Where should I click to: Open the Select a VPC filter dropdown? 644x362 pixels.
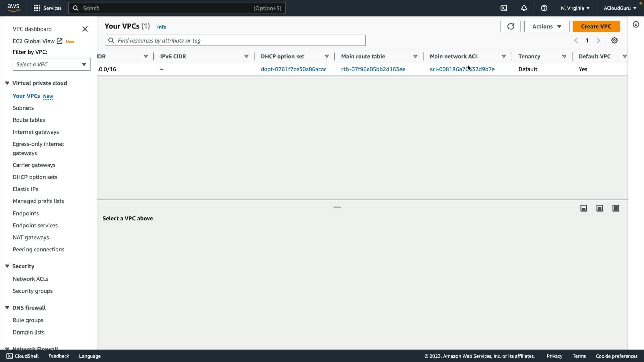coord(52,64)
